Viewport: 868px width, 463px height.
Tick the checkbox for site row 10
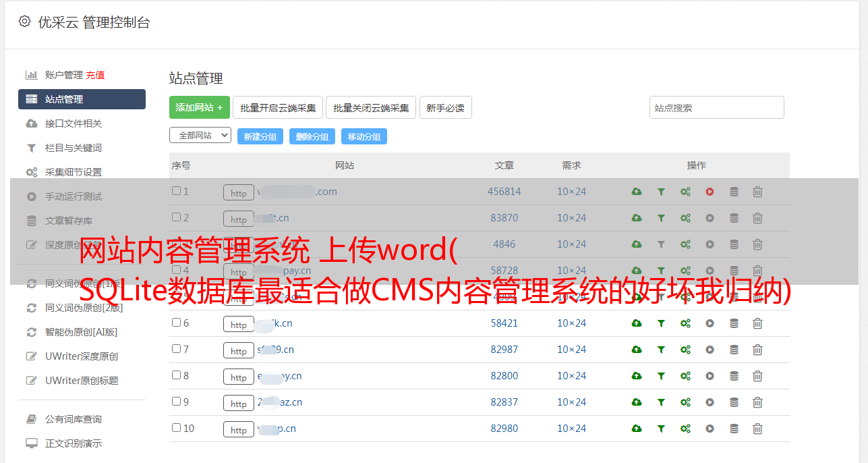[x=176, y=428]
